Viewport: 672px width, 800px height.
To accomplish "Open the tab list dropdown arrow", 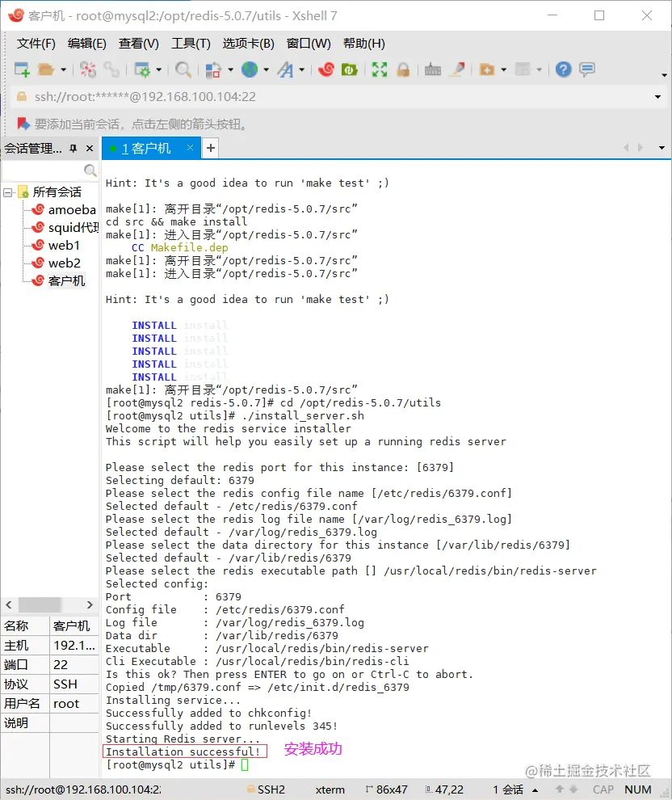I will point(661,148).
